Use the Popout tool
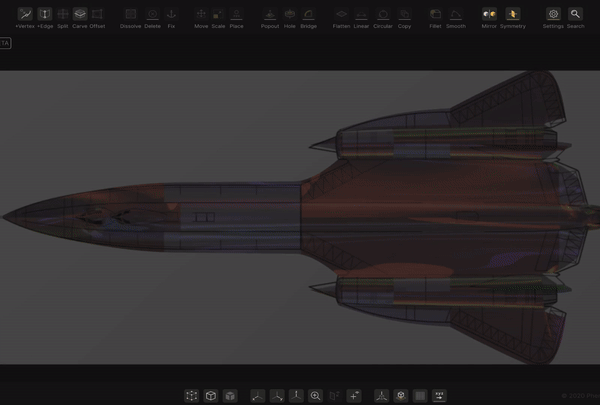Screen dimensions: 600x405 click(x=270, y=18)
